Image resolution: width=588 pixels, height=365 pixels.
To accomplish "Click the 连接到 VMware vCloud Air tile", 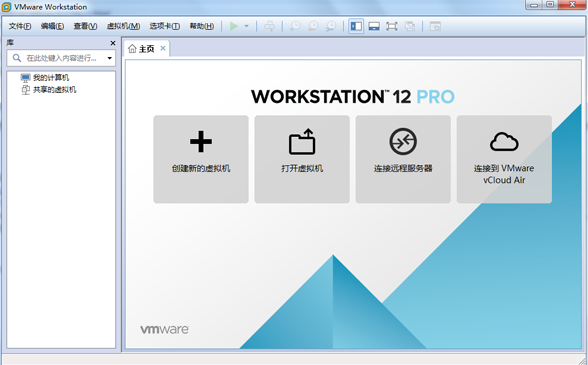I will 504,159.
